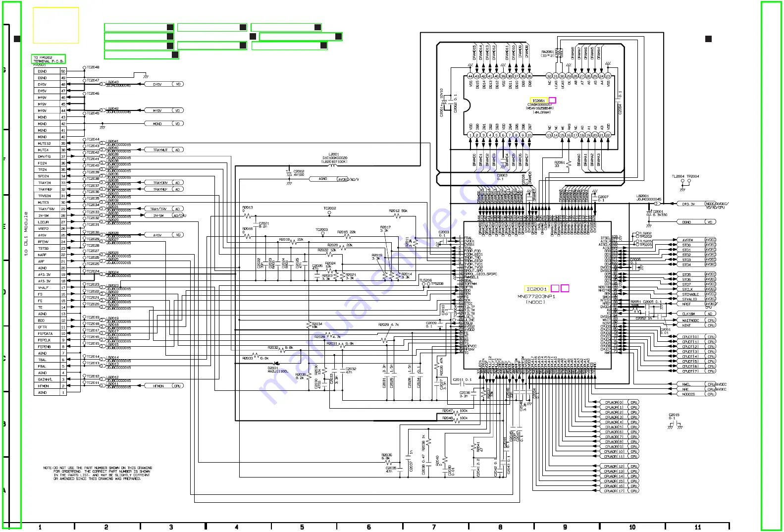Click the GAINH/L pin 3 row

pyautogui.click(x=50, y=379)
